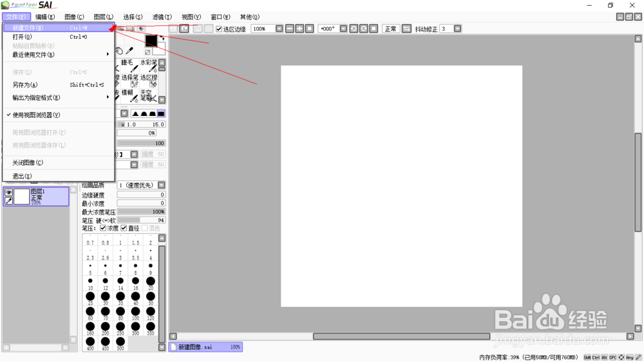The width and height of the screenshot is (644, 362).
Task: Flip canvas horizontally icon
Action: 406,28
